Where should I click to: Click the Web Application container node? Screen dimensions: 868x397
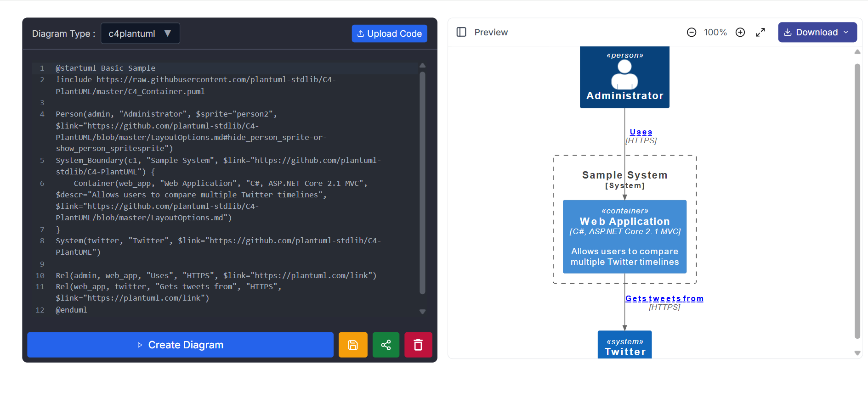click(x=624, y=237)
